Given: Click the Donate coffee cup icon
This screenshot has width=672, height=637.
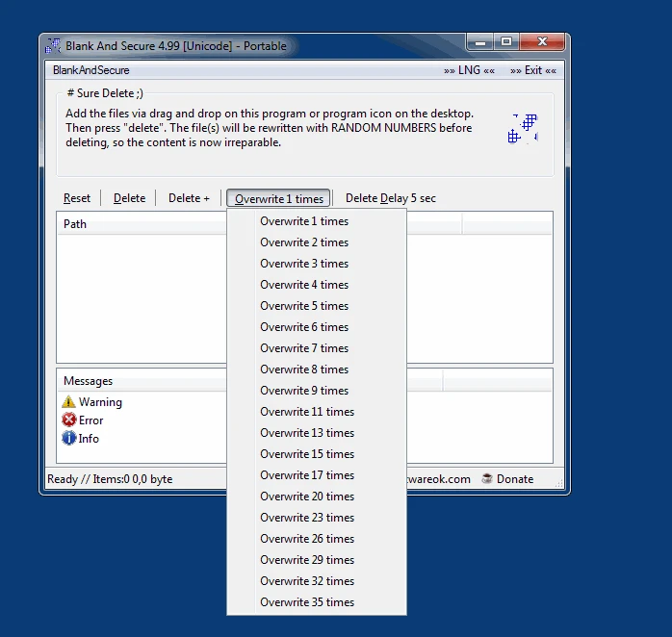Looking at the screenshot, I should (487, 478).
